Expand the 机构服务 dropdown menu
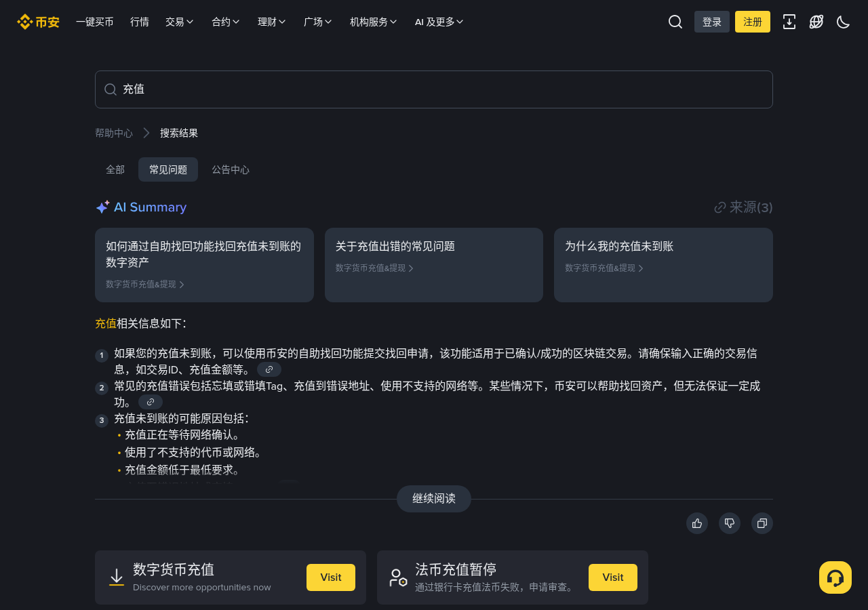This screenshot has width=868, height=610. (374, 22)
